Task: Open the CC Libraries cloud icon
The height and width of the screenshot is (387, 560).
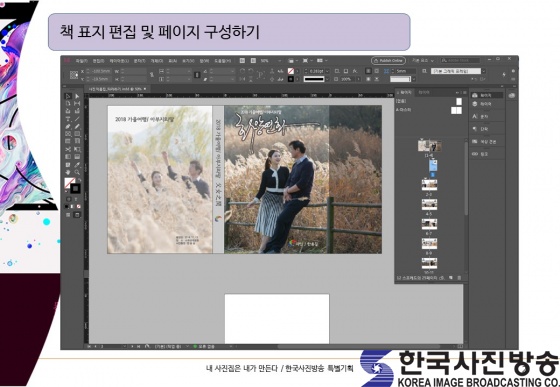Action: pos(512,95)
